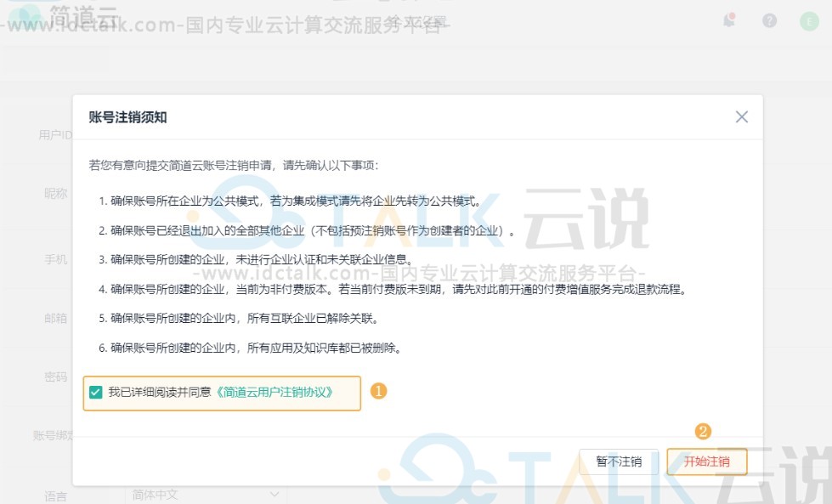Image resolution: width=832 pixels, height=504 pixels.
Task: Click notice item 5 about 互联企业
Action: point(239,319)
